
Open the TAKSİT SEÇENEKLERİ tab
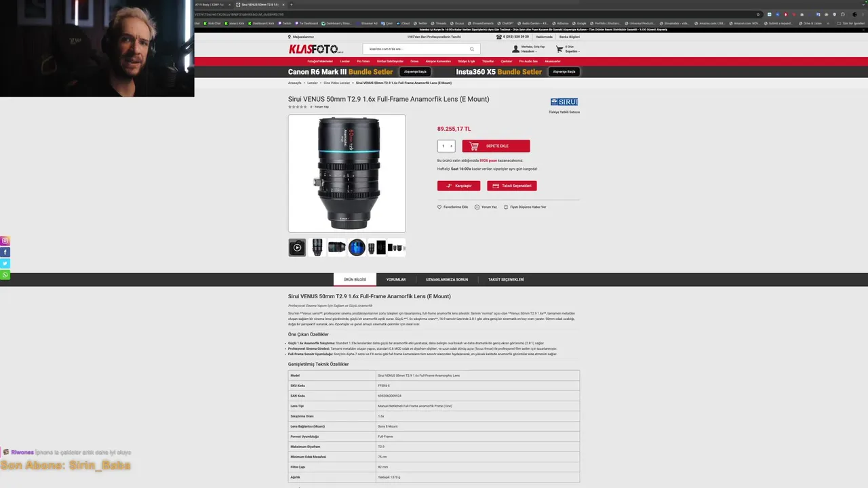pyautogui.click(x=506, y=279)
